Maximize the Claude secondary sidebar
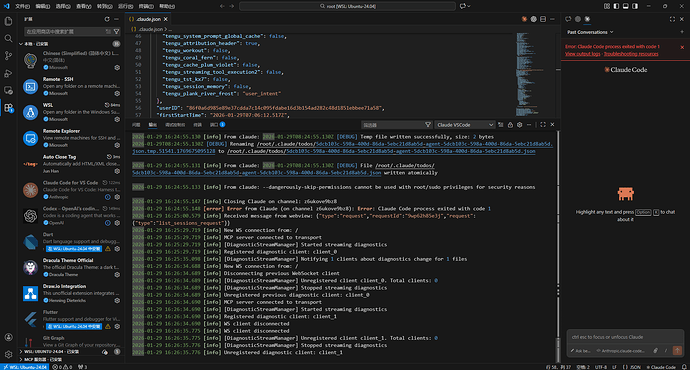Image resolution: width=690 pixels, height=370 pixels. (672, 19)
